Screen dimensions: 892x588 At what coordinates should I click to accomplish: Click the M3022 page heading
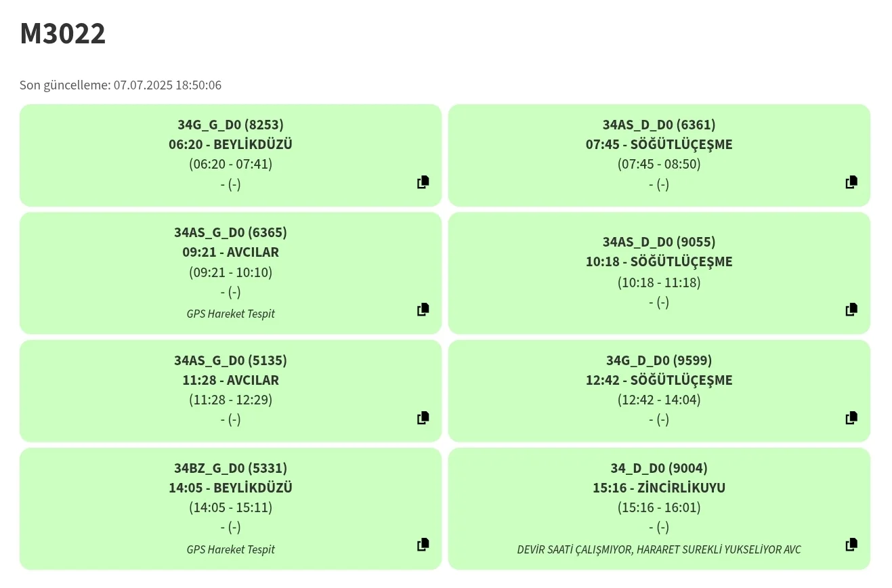63,34
